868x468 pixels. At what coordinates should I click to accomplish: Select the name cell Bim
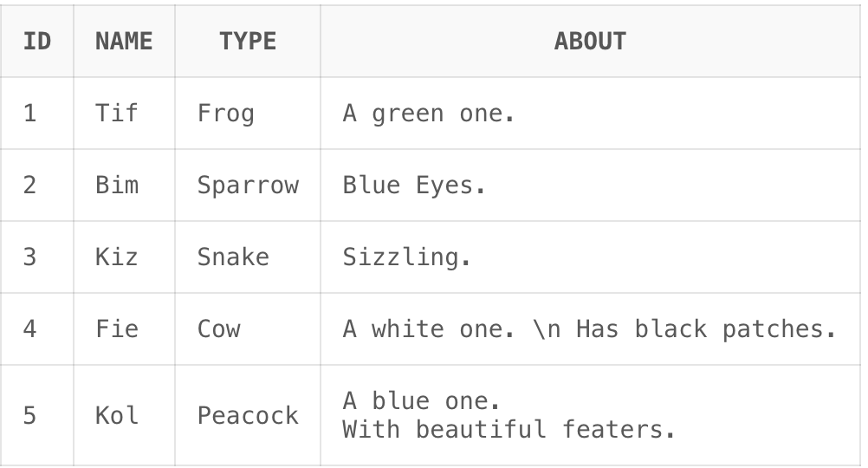[117, 185]
